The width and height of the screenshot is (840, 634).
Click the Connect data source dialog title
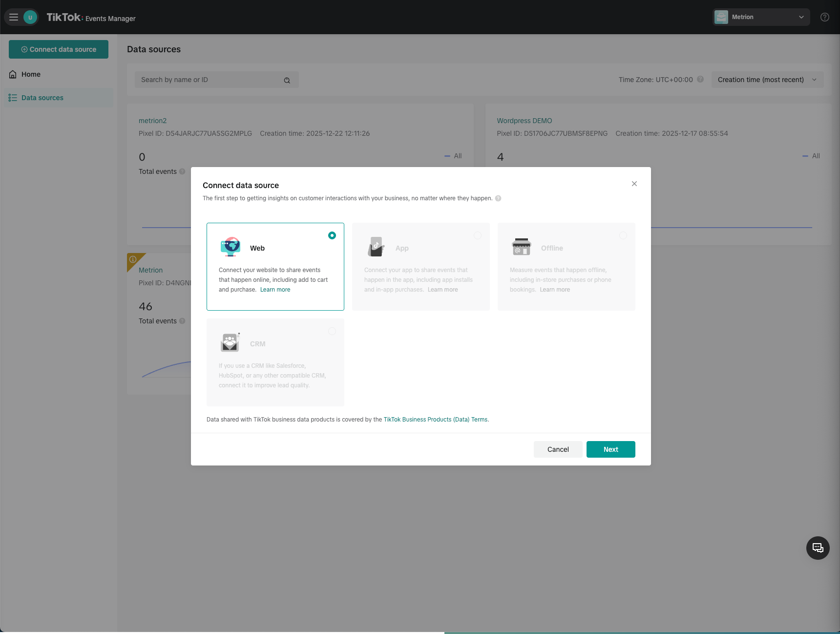click(x=241, y=185)
